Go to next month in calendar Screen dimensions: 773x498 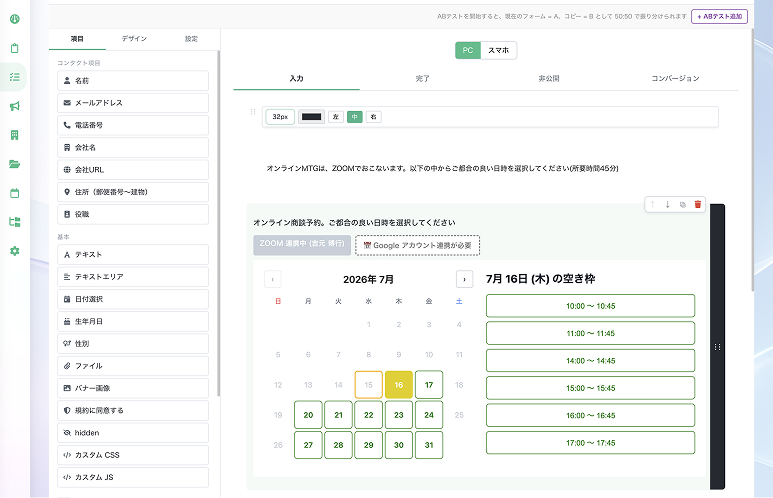[x=464, y=279]
